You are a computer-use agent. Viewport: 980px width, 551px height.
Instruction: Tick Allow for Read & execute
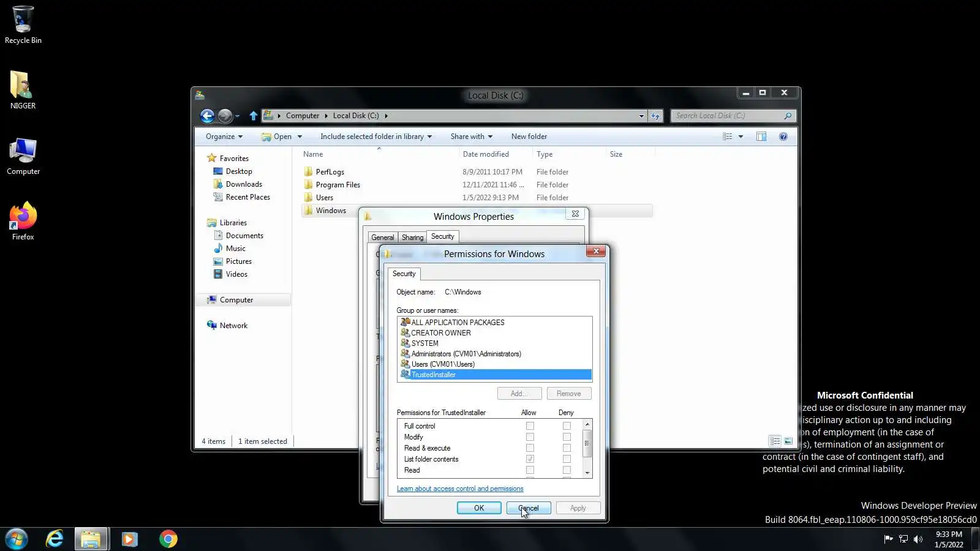click(x=530, y=448)
